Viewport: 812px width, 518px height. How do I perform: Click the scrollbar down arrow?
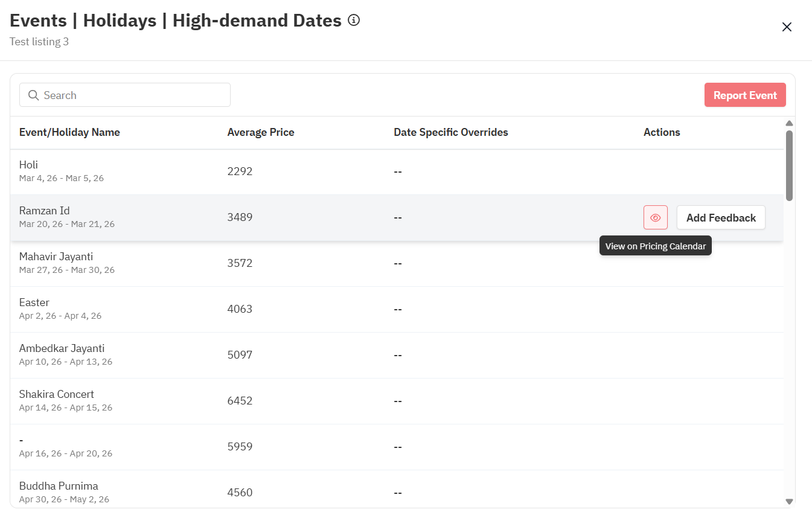pos(789,501)
